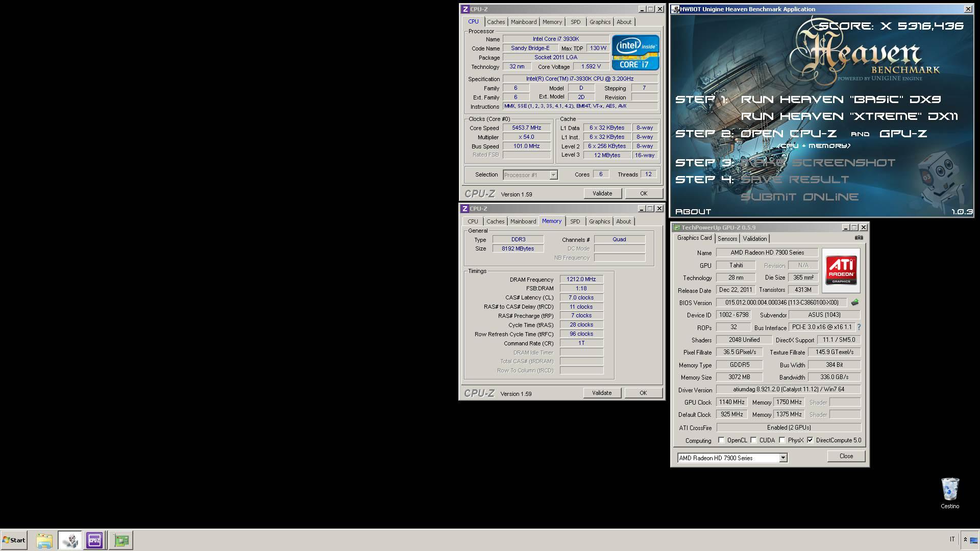Open the Memory tab in top CPU-Z
The height and width of the screenshot is (551, 980).
point(552,22)
